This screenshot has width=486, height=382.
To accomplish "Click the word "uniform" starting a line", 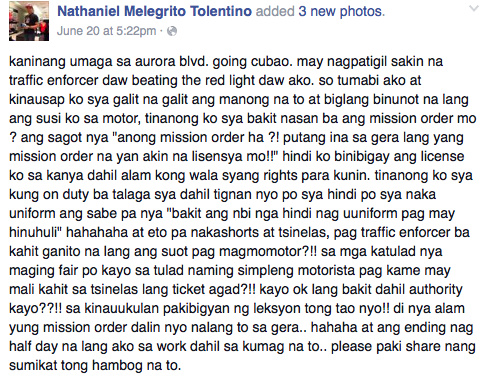I will coord(32,214).
